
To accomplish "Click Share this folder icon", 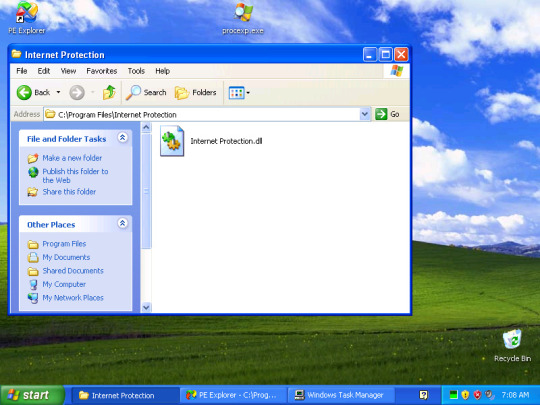I will pyautogui.click(x=33, y=192).
